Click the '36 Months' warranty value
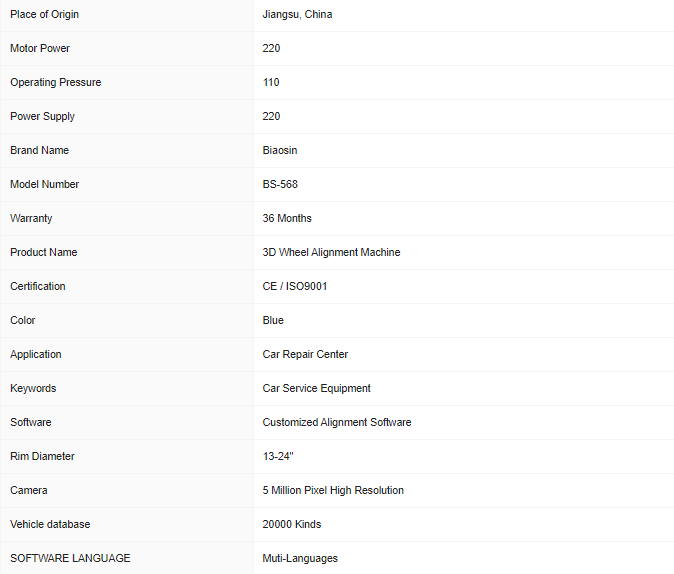Image resolution: width=674 pixels, height=574 pixels. click(x=287, y=218)
